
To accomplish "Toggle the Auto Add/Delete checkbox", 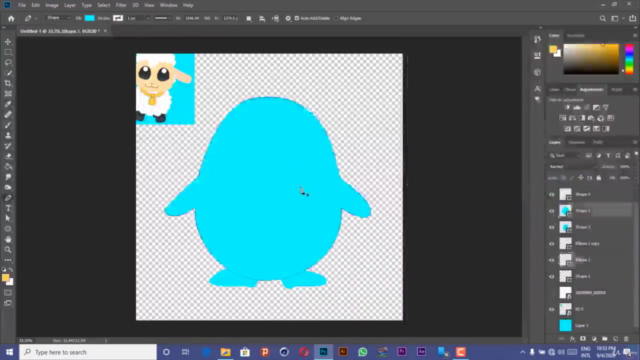I will [x=297, y=18].
